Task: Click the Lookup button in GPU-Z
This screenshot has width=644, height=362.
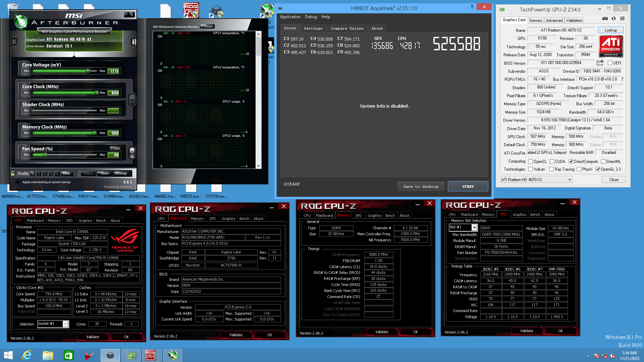Action: point(610,30)
